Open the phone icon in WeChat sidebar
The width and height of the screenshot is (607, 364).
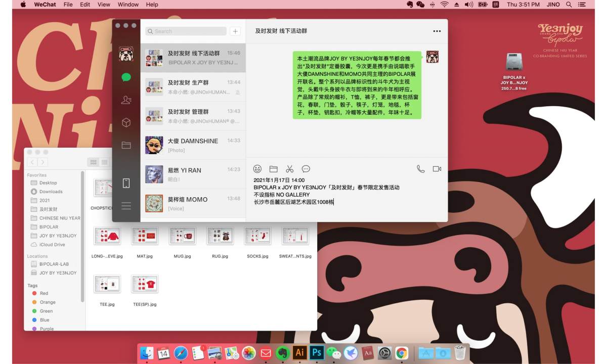tap(126, 183)
